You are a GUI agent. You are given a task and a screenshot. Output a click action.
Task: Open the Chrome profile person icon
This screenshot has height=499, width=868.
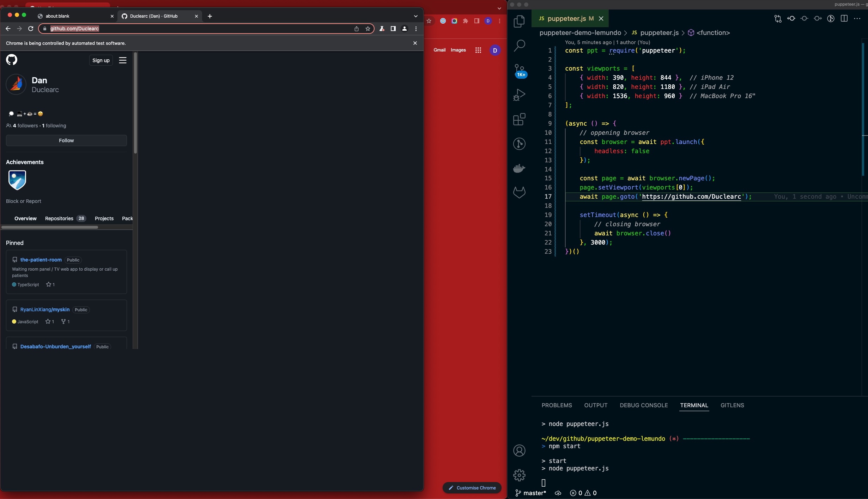coord(405,29)
